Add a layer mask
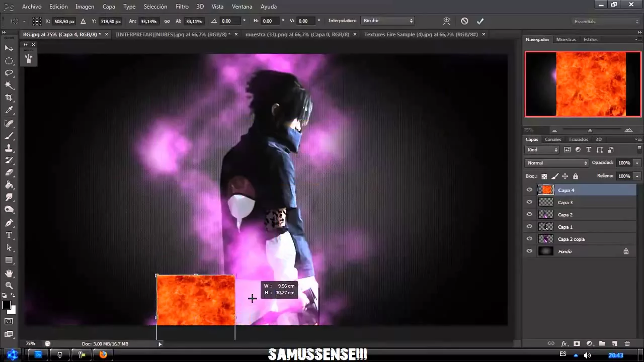This screenshot has height=362, width=644. click(577, 344)
